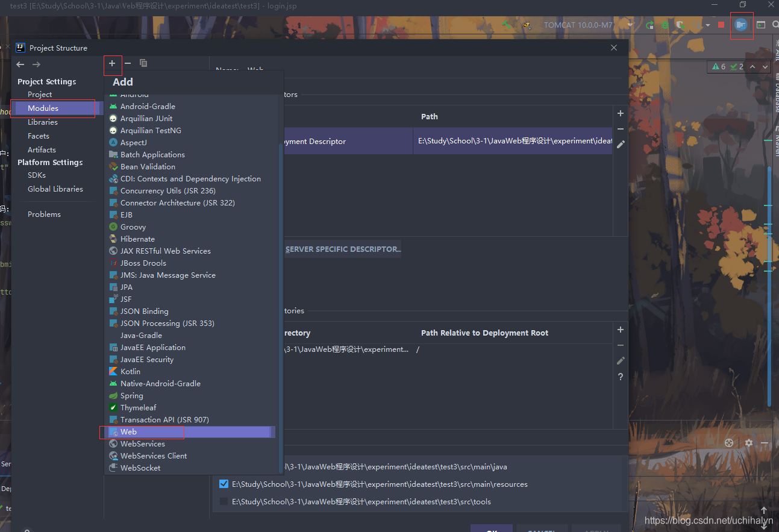The image size is (779, 532).
Task: Select Groovy in the Add list
Action: (x=190, y=227)
